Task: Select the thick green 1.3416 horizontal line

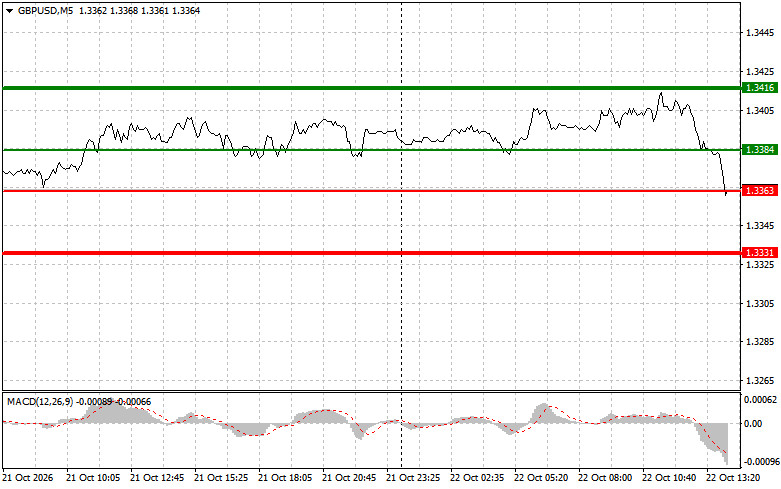Action: coord(372,88)
